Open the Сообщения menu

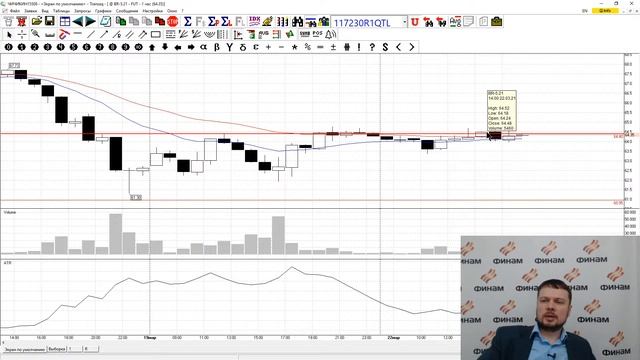click(127, 11)
